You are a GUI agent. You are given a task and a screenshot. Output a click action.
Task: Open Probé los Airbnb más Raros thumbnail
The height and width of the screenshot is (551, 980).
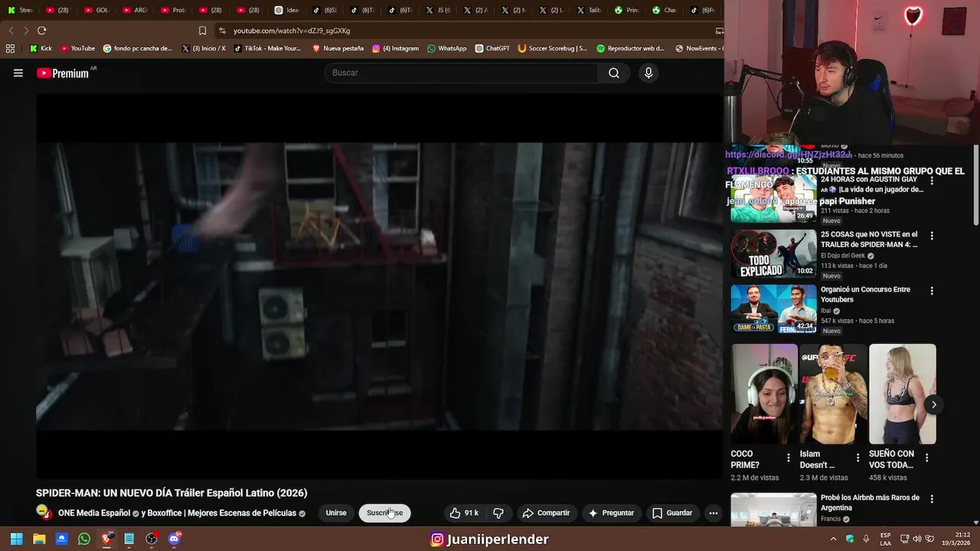click(x=773, y=510)
